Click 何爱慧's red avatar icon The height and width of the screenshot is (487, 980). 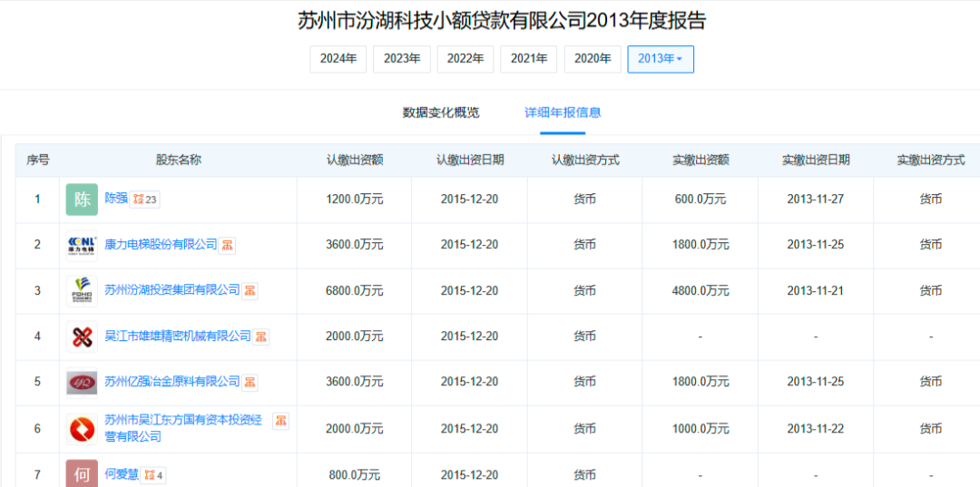82,474
